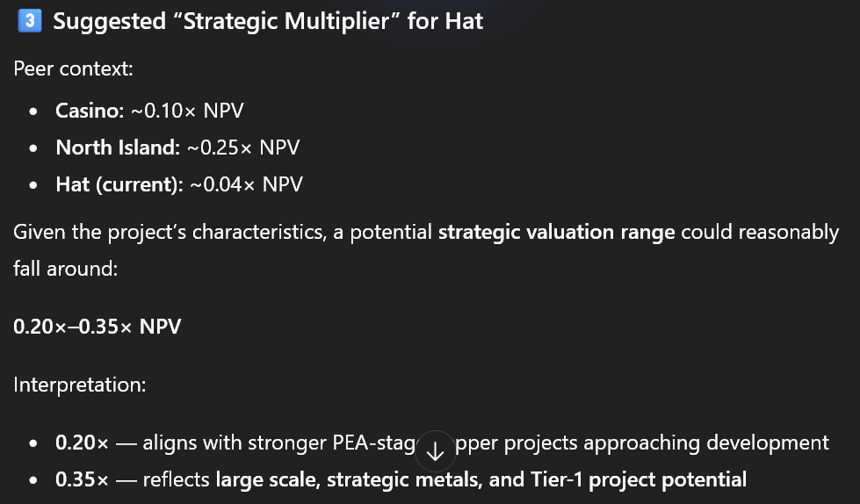Screen dimensions: 860x504
Task: Click the bold 'Casino' peer name
Action: (84, 110)
